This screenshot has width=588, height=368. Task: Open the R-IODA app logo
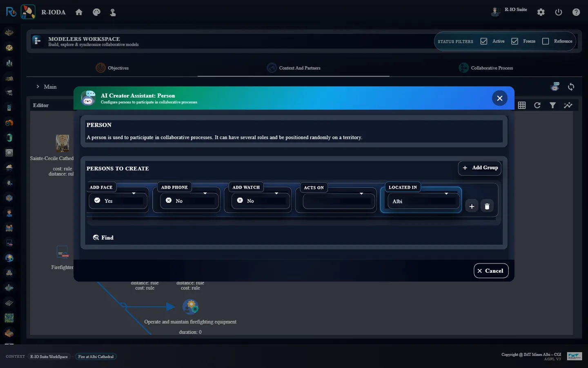click(28, 12)
